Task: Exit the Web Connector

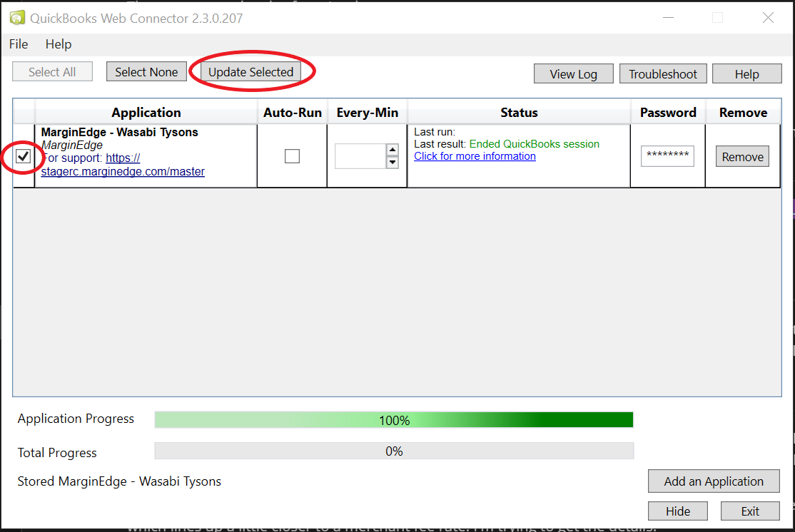Action: pyautogui.click(x=750, y=511)
